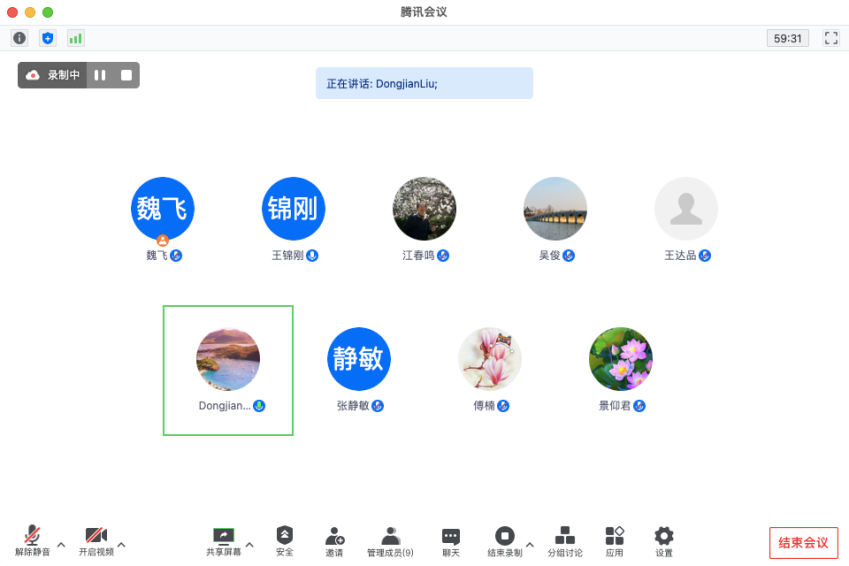Expand audio options next to 解除静音

pyautogui.click(x=61, y=545)
